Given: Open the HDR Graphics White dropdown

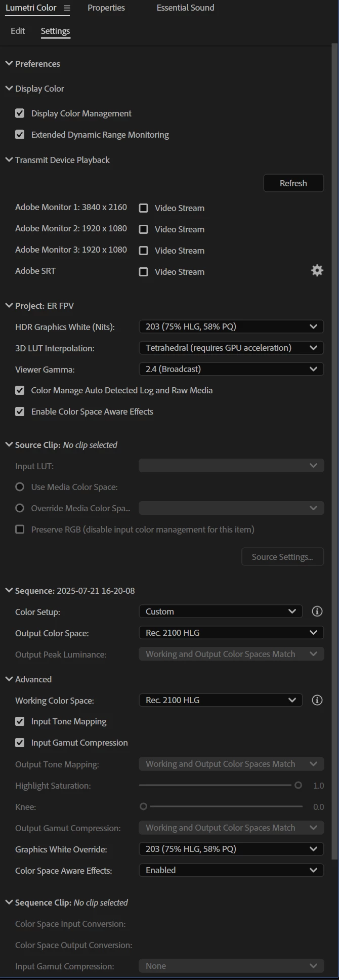Looking at the screenshot, I should click(231, 327).
